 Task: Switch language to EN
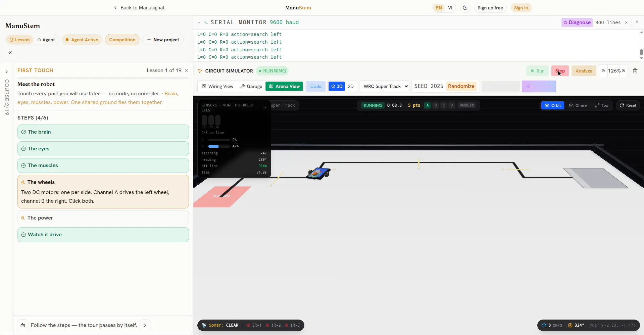(x=439, y=8)
